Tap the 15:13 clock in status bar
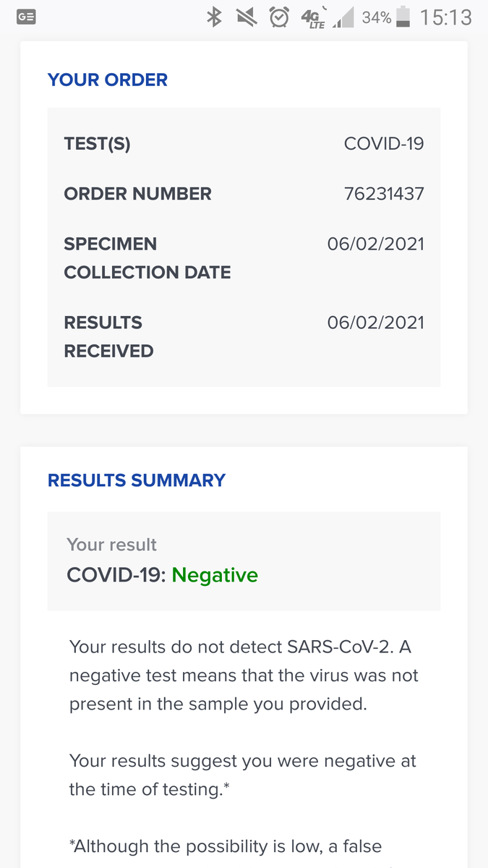 tap(445, 17)
